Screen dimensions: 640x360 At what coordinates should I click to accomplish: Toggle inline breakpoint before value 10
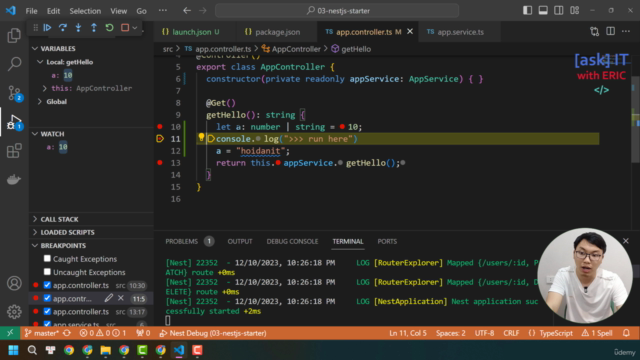pyautogui.click(x=342, y=127)
